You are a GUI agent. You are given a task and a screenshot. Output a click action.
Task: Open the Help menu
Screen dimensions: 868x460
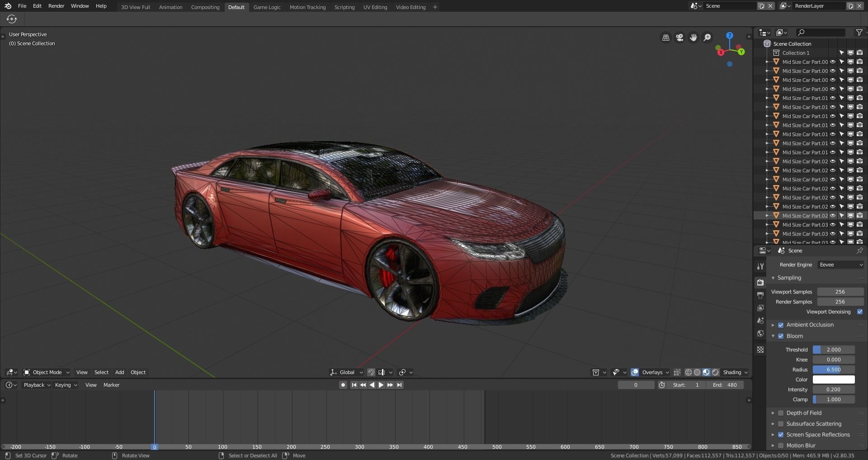pos(101,6)
